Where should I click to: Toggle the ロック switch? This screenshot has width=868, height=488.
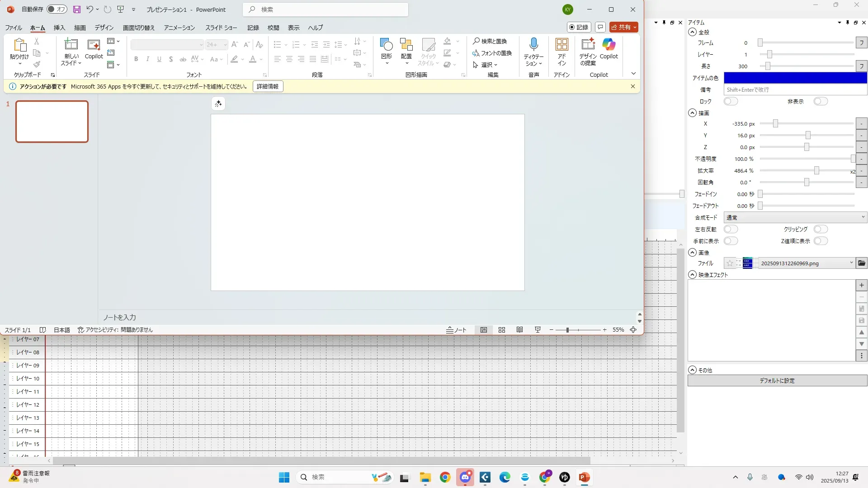pos(731,101)
